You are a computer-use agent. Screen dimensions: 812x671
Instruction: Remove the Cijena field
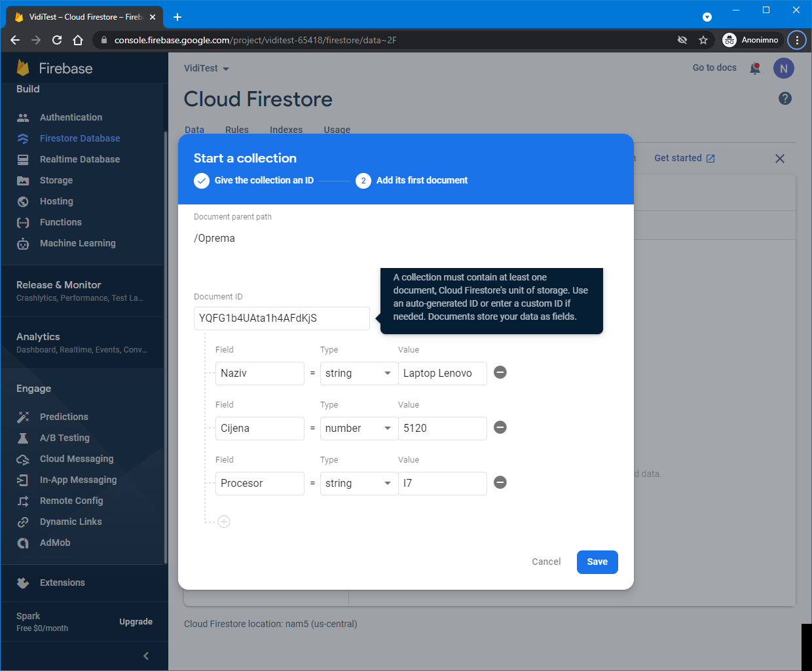pos(500,427)
